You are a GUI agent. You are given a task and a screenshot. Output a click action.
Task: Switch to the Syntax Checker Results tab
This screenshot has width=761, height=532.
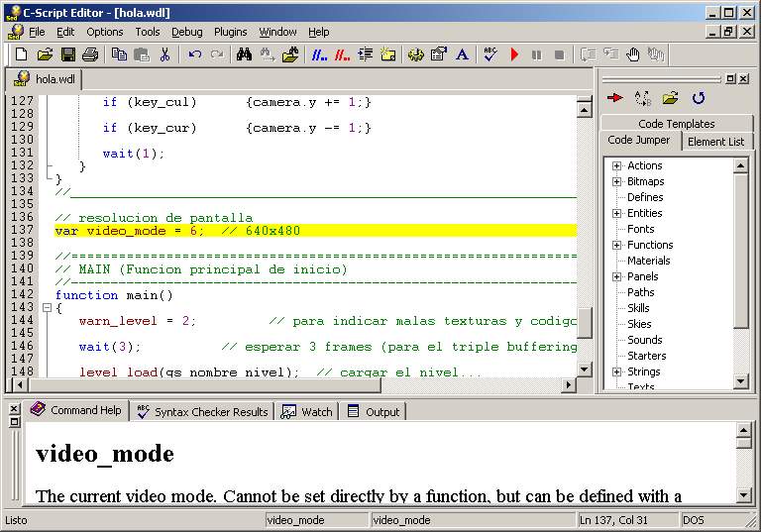202,411
